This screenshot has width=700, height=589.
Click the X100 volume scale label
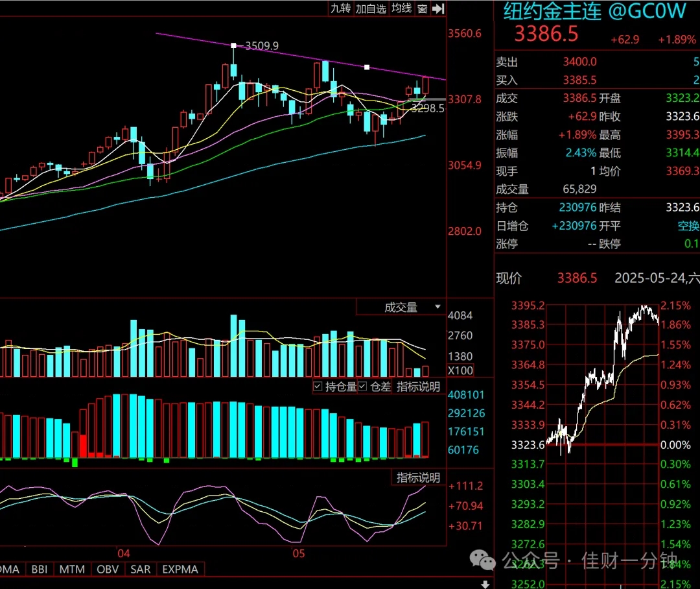click(460, 370)
